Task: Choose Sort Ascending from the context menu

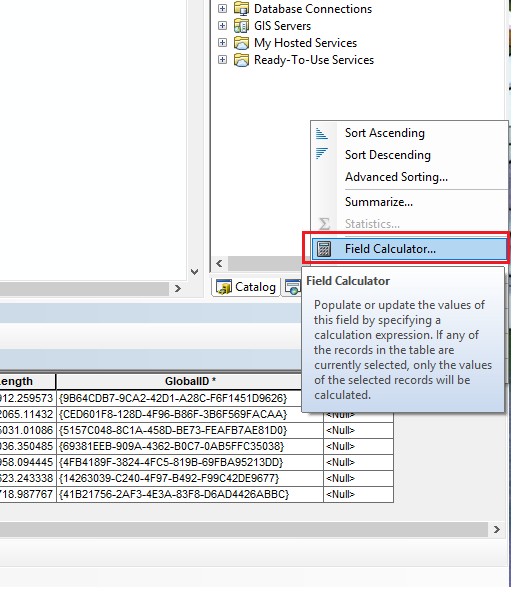Action: [410, 133]
